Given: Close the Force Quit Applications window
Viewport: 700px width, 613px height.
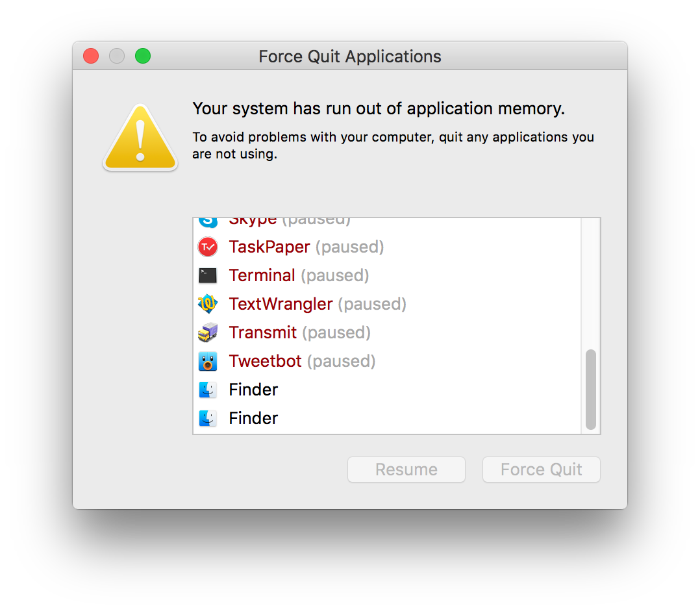Looking at the screenshot, I should point(91,56).
